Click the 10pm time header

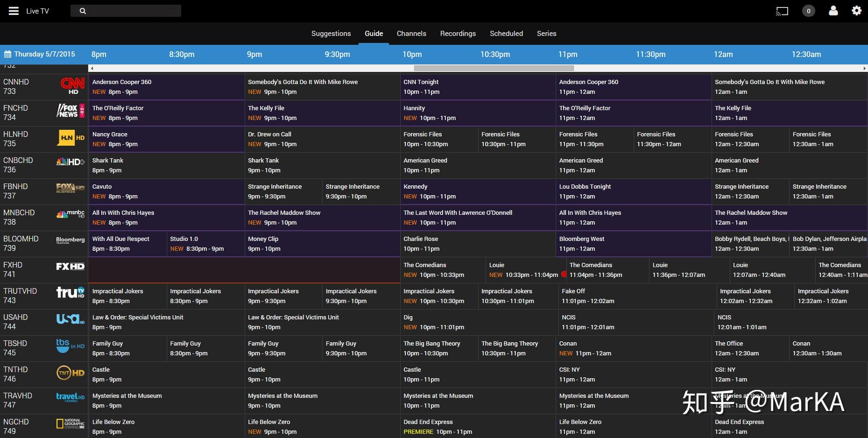coord(412,54)
